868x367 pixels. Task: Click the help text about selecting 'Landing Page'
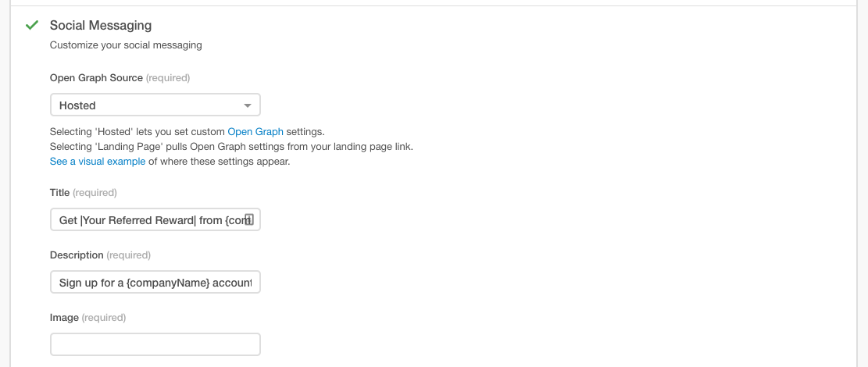[231, 147]
